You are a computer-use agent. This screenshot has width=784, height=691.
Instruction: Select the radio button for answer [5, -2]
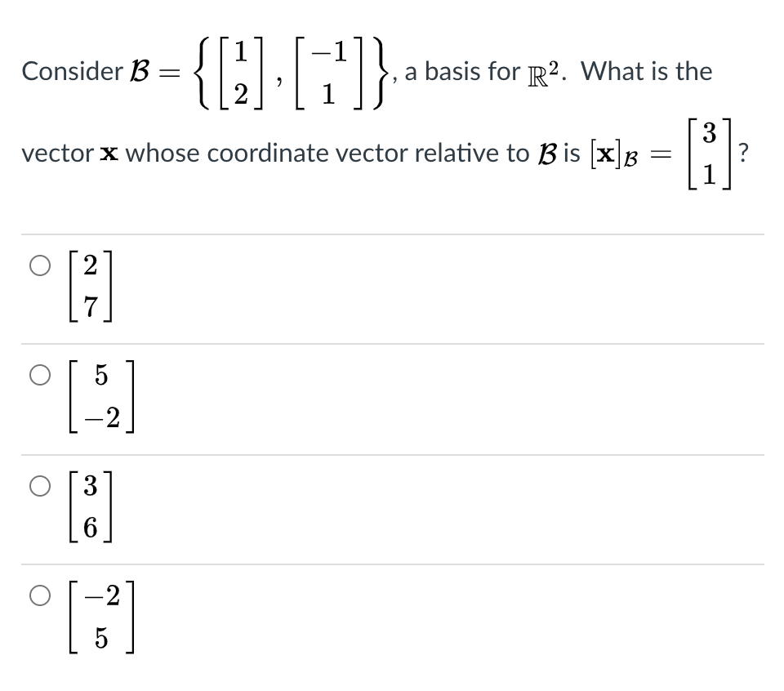tap(38, 373)
